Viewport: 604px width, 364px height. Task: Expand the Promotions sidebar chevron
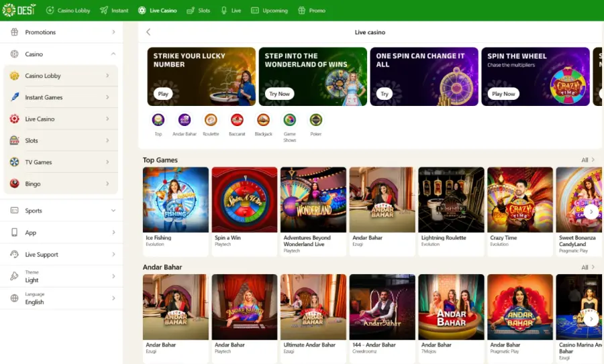[113, 32]
